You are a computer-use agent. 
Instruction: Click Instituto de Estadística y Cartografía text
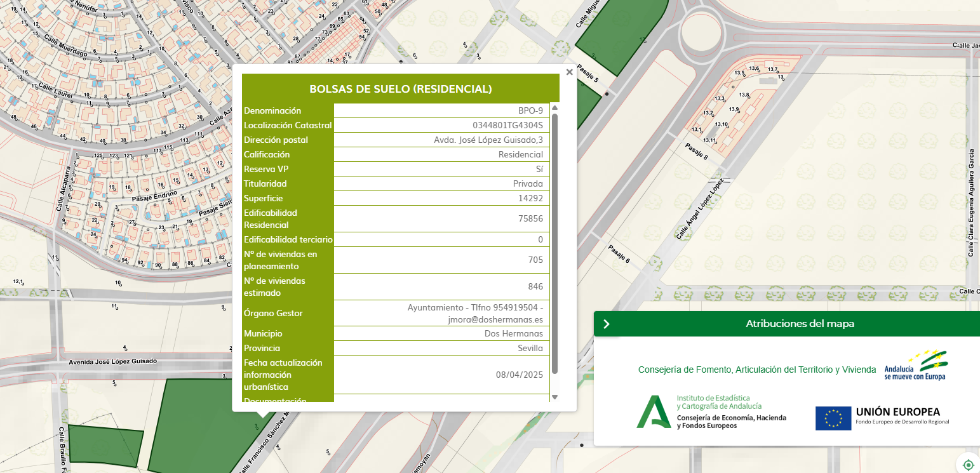click(x=718, y=401)
